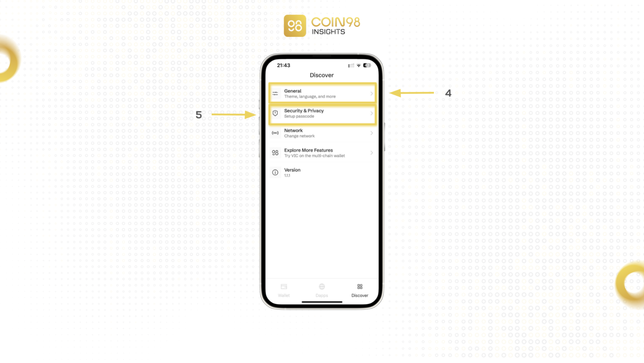Check app Version information
The width and height of the screenshot is (644, 363).
[x=322, y=172]
